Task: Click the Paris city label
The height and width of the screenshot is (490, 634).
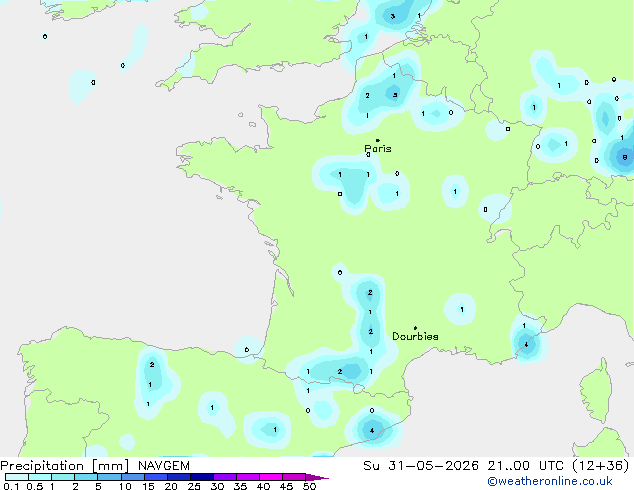Action: coord(378,148)
